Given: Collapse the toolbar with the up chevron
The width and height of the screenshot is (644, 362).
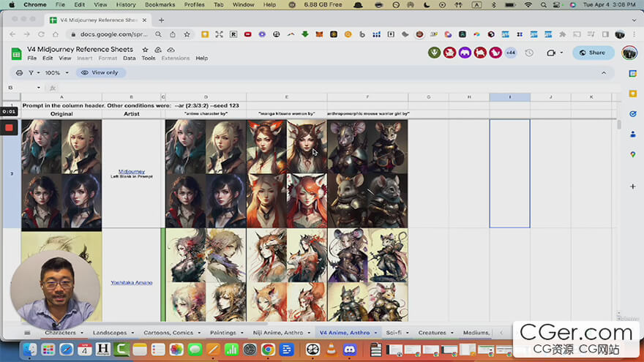Looking at the screenshot, I should pyautogui.click(x=604, y=72).
